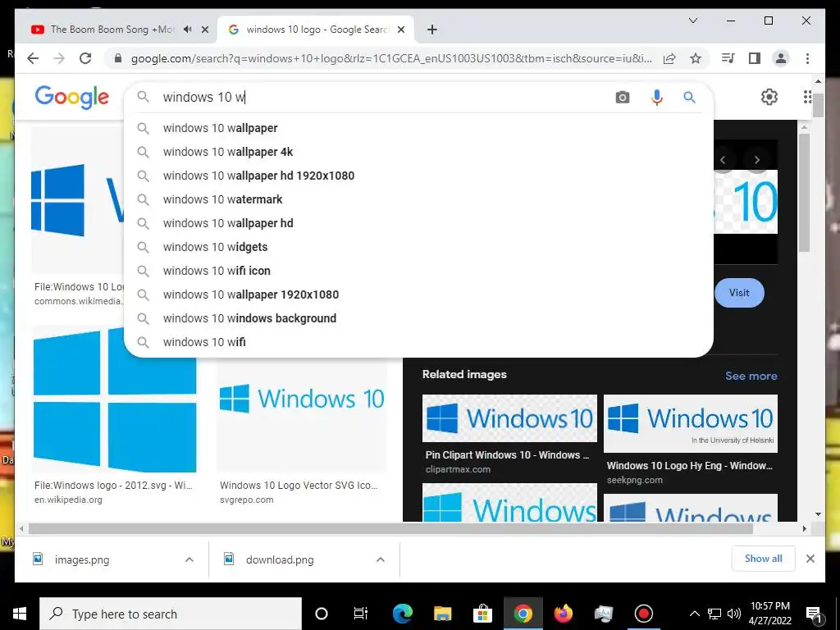
Task: Open download.png from downloads bar
Action: pyautogui.click(x=280, y=559)
